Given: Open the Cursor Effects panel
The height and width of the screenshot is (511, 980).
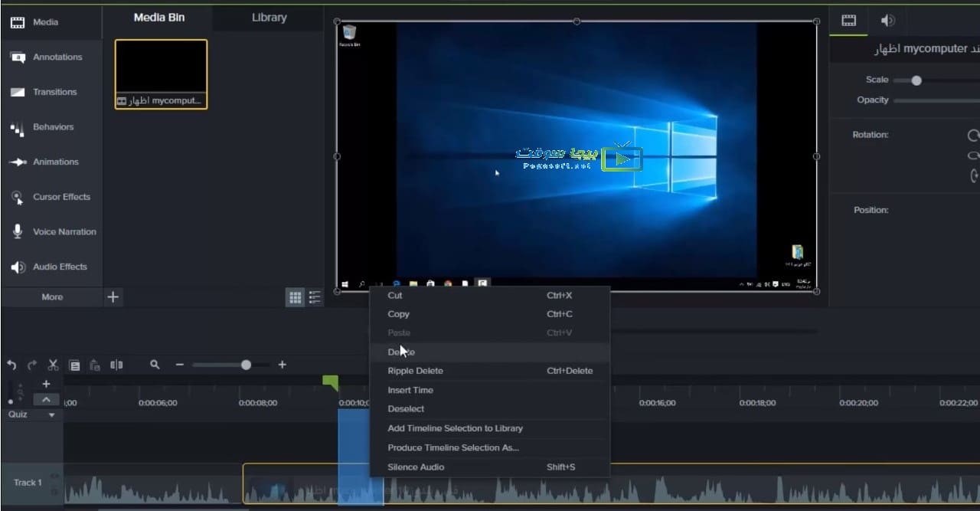Looking at the screenshot, I should (x=51, y=197).
